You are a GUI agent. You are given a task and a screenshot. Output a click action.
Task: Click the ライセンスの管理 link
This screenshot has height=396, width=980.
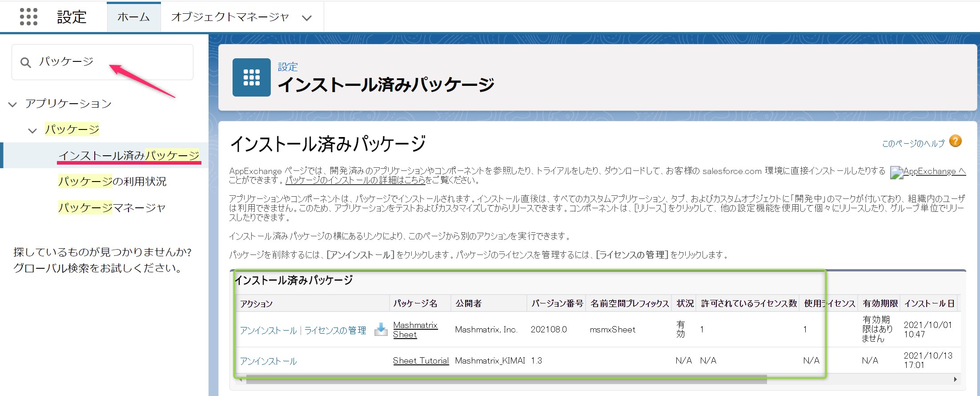coord(335,330)
